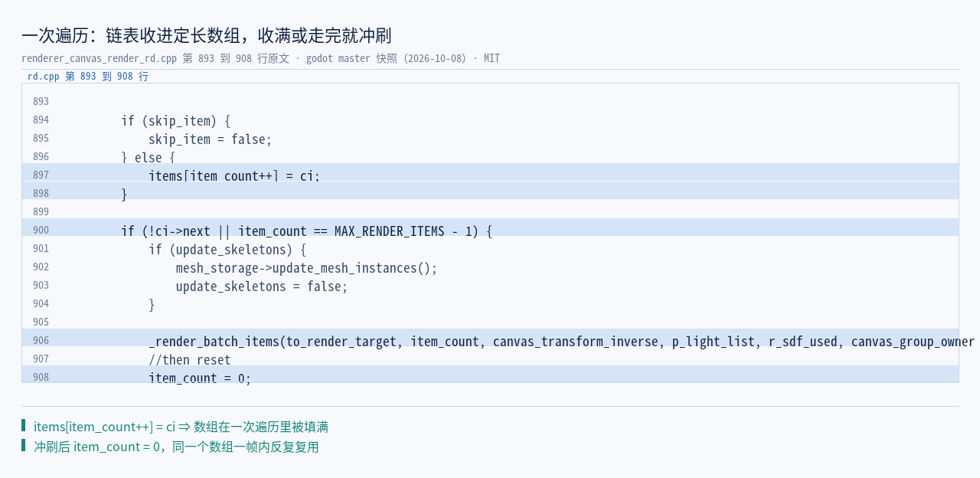
Task: Click line number 904
Action: (x=41, y=304)
